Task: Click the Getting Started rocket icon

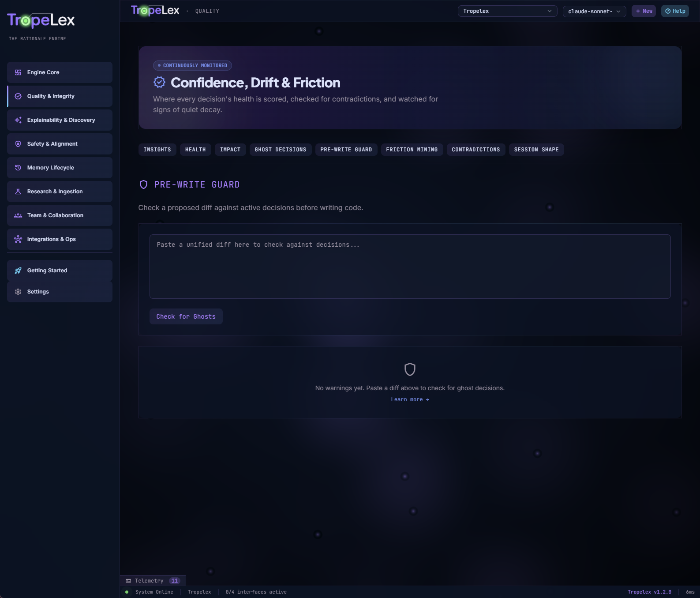Action: (18, 271)
